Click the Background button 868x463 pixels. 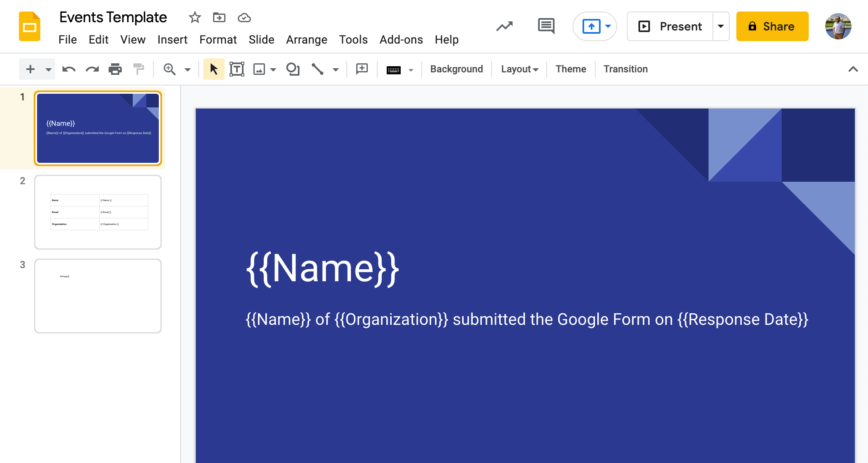457,69
